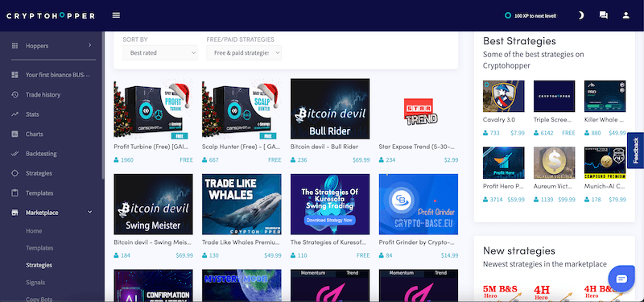Click the Strategies target icon in sidebar

[x=15, y=173]
